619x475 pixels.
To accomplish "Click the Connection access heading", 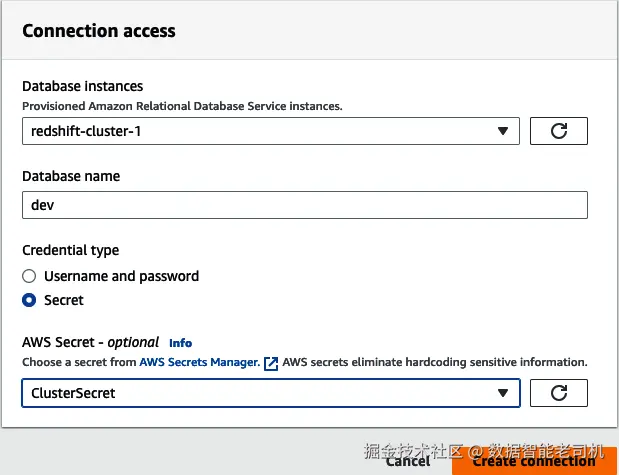I will (99, 31).
